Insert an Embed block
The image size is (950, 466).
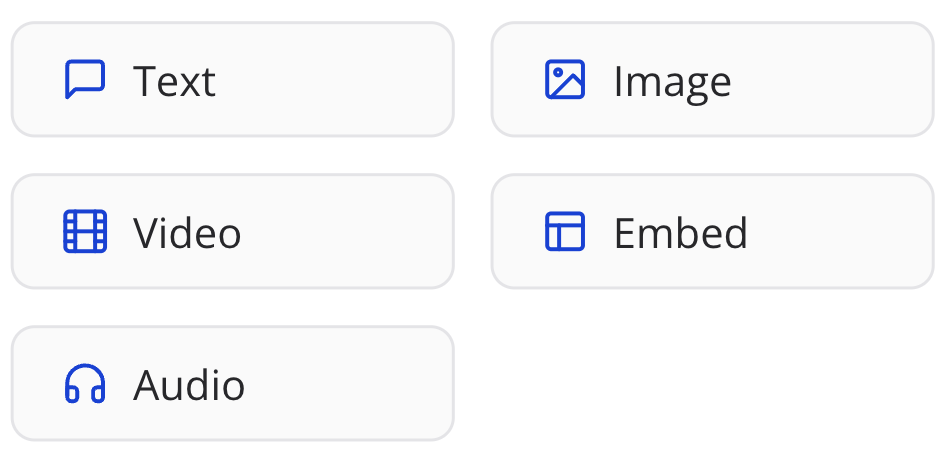click(x=712, y=232)
